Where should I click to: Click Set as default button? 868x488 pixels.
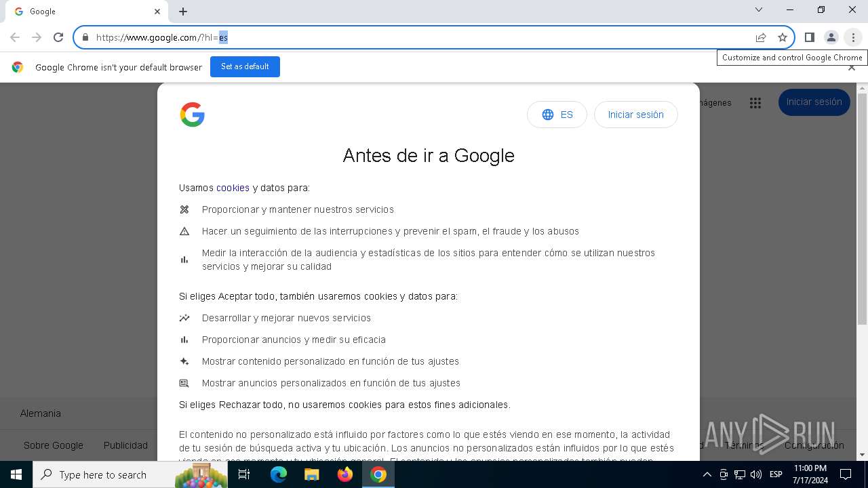(x=245, y=66)
